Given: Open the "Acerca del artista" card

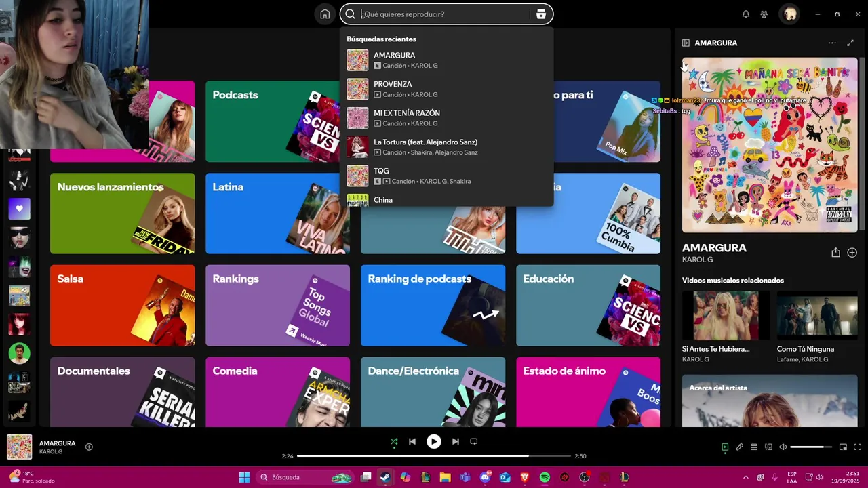Looking at the screenshot, I should [x=770, y=401].
